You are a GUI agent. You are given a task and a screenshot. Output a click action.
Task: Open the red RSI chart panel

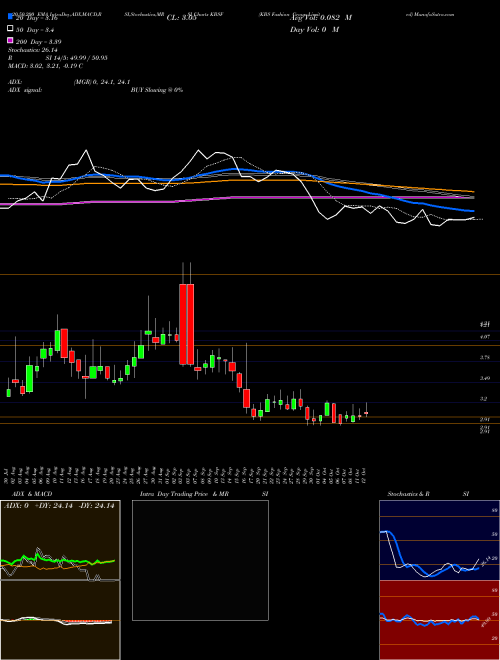point(439,620)
